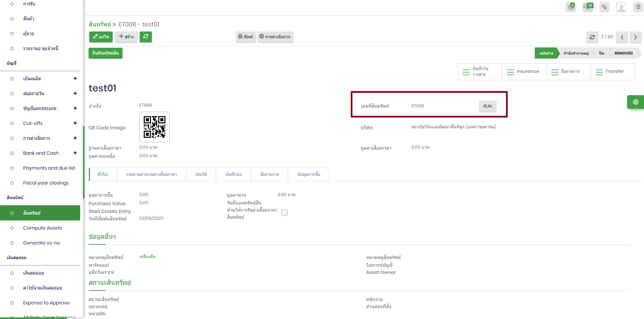Viewport: 644px width, 319px height.
Task: Click the user avatar icon
Action: pyautogui.click(x=621, y=7)
